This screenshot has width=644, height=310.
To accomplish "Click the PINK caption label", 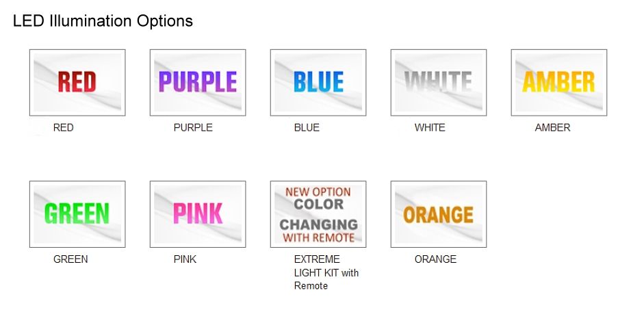I will [185, 259].
